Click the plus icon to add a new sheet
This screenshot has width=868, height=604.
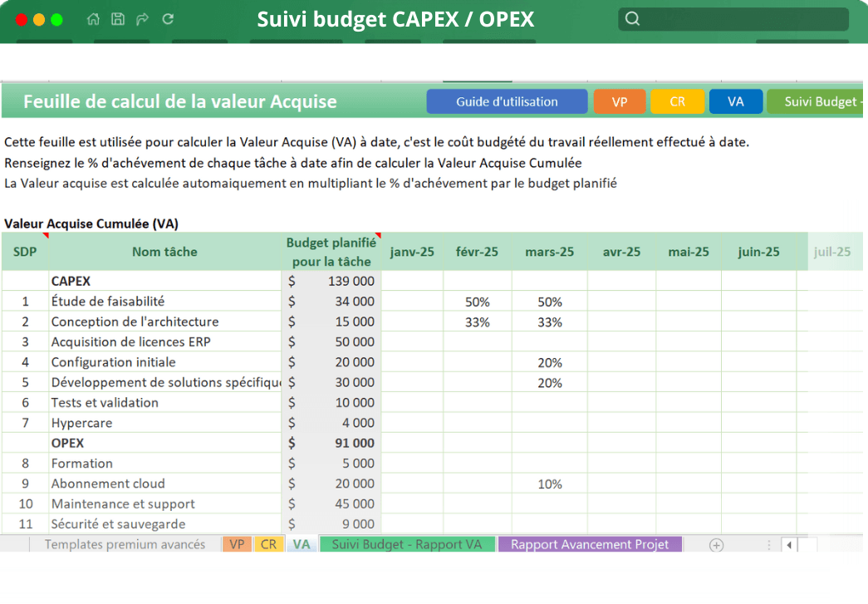[x=714, y=544]
